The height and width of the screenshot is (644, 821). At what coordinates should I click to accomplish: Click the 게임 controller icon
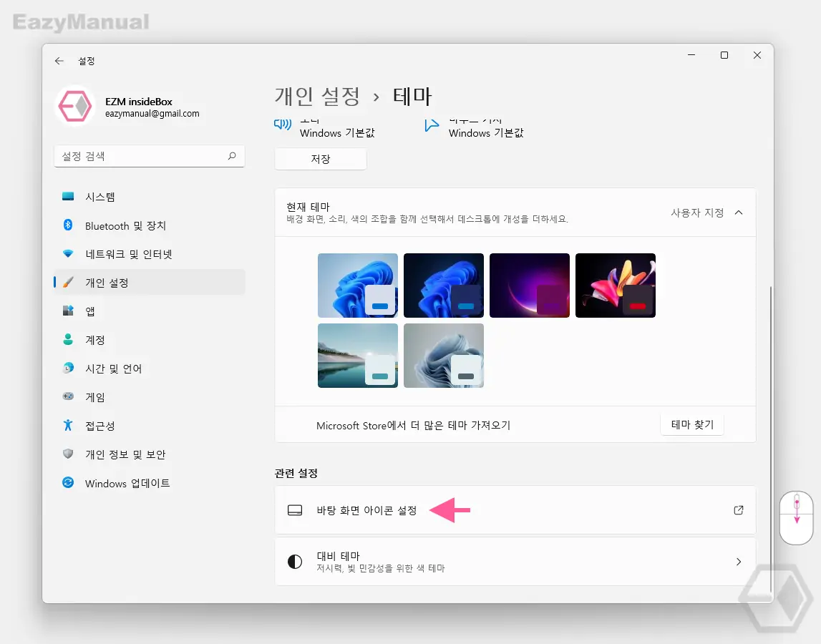pyautogui.click(x=68, y=397)
